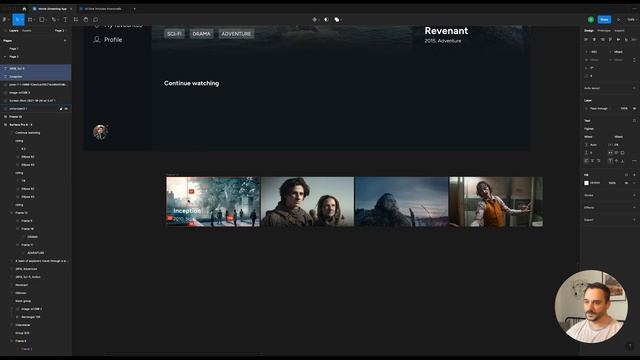Select the Hand tool
The height and width of the screenshot is (360, 640).
[85, 19]
